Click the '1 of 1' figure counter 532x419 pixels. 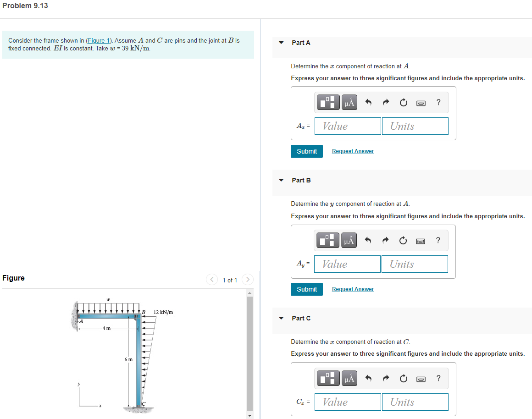click(x=230, y=280)
